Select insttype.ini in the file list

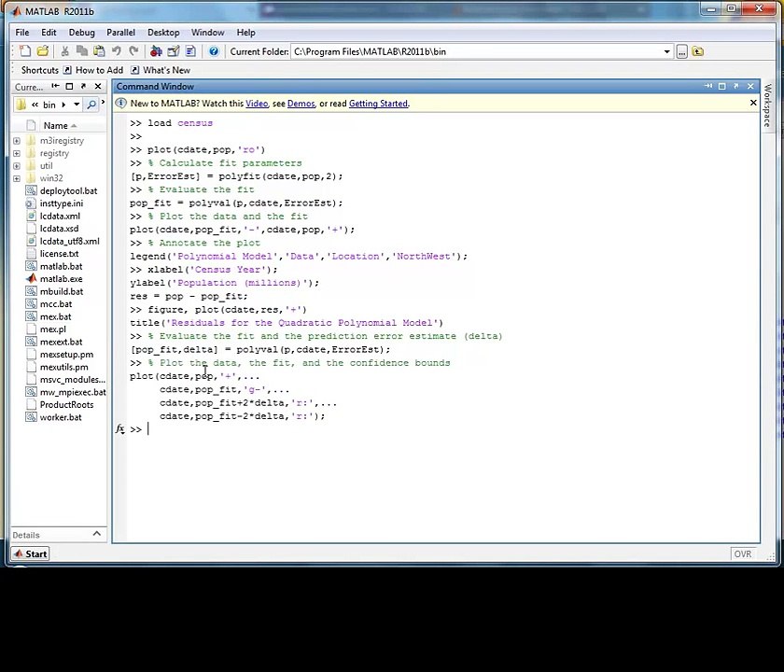point(62,203)
